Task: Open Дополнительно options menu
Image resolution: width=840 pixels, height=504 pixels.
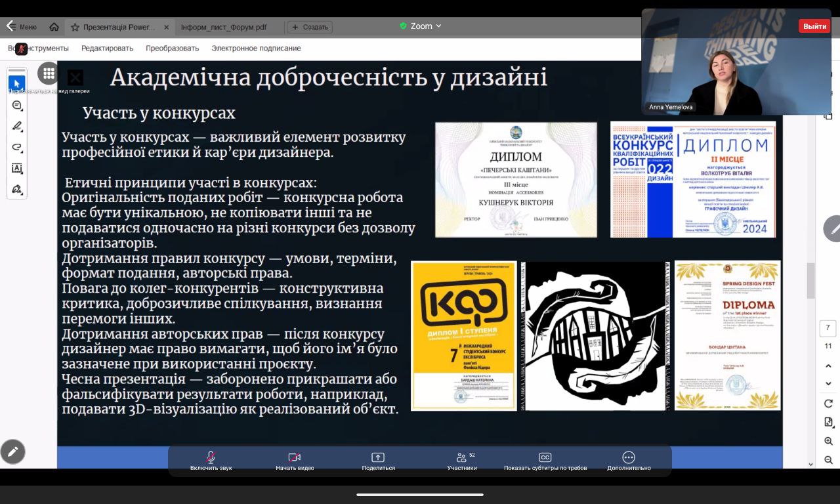Action: 628,460
